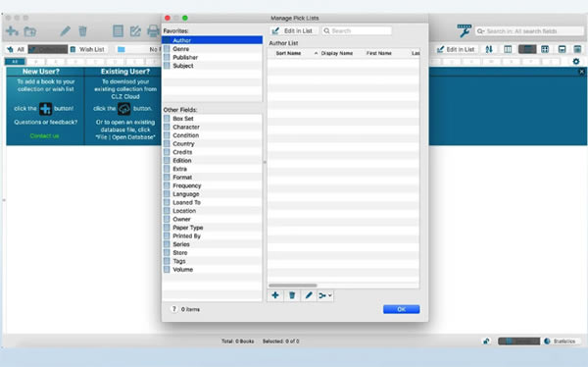588x367 pixels.
Task: Click the Add Books plus icon in main toolbar
Action: [x=12, y=31]
